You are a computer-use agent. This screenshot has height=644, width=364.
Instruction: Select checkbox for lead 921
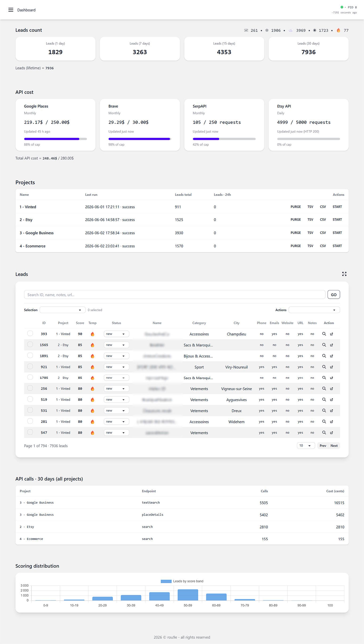click(30, 366)
